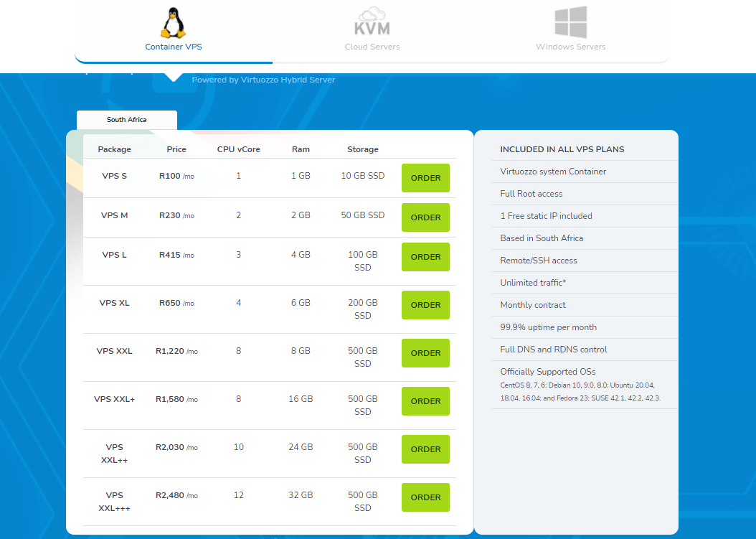756x539 pixels.
Task: Order the VPS XXL plan
Action: pos(425,353)
